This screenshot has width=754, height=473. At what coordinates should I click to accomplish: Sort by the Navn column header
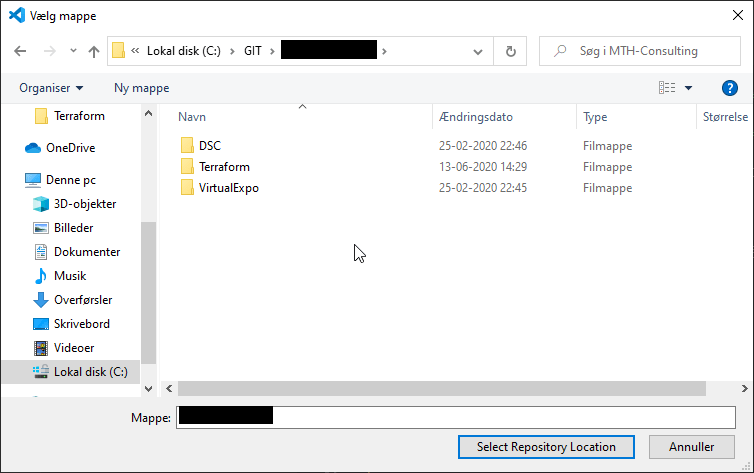(x=192, y=117)
